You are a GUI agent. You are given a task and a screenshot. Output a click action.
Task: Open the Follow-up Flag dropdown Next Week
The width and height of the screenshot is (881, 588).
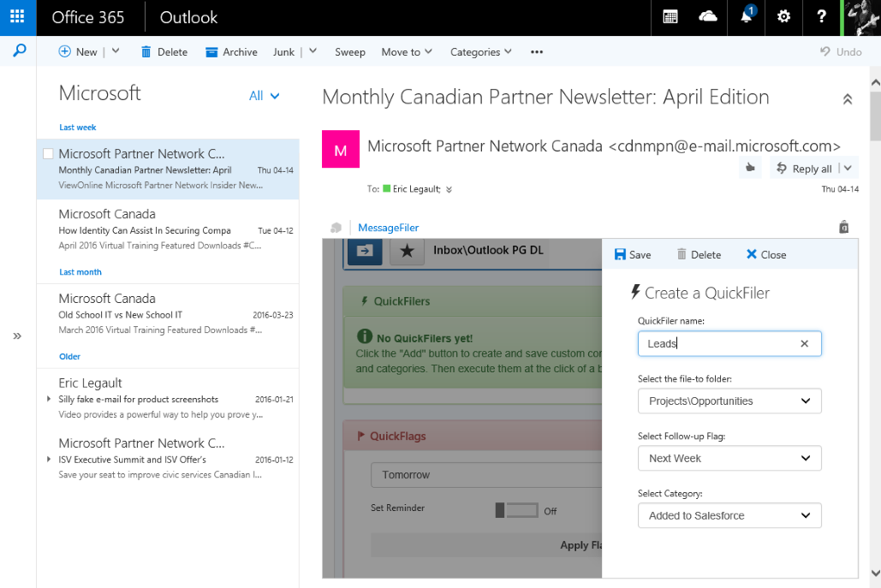click(x=729, y=458)
